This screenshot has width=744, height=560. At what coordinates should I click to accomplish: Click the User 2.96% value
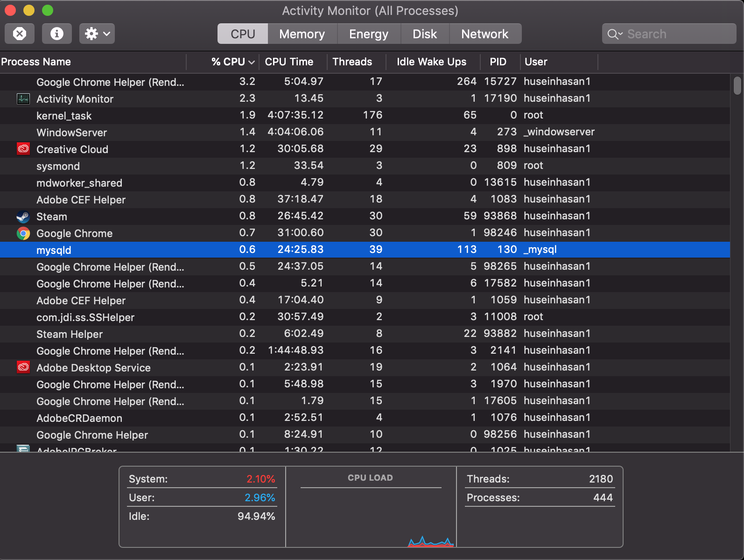pyautogui.click(x=260, y=498)
